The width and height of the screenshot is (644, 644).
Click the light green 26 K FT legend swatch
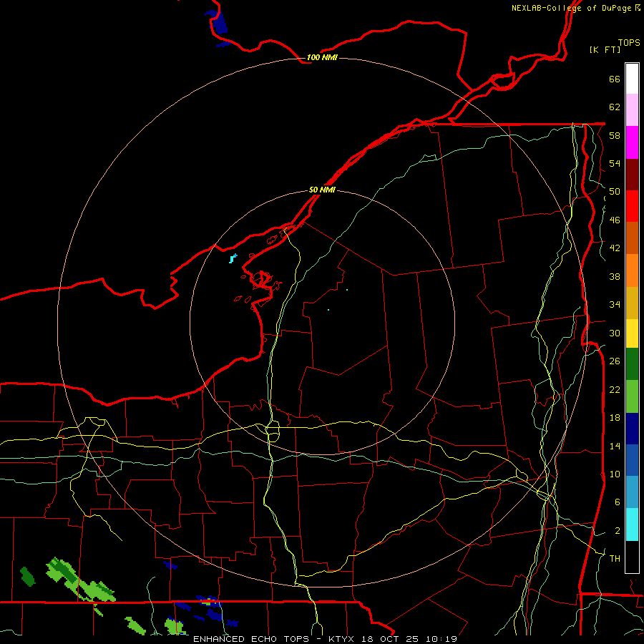(x=632, y=396)
